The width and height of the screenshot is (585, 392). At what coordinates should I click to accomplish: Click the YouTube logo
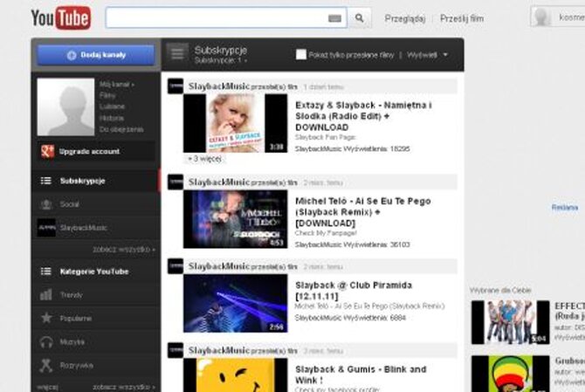coord(61,17)
